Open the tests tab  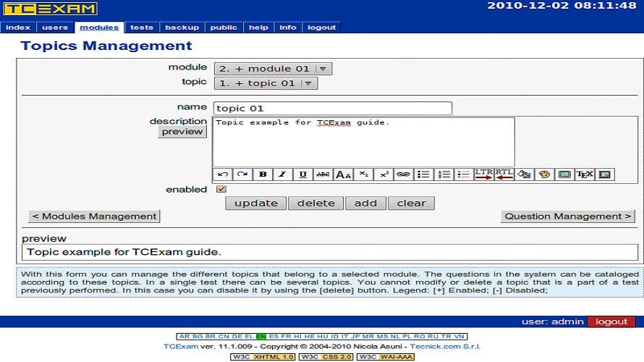[142, 28]
